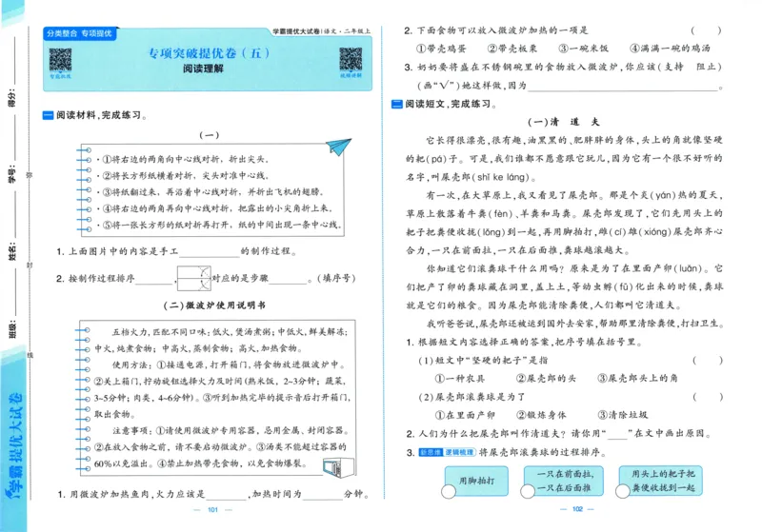
Task: Select option ①在里面产卵
Action: tap(465, 416)
